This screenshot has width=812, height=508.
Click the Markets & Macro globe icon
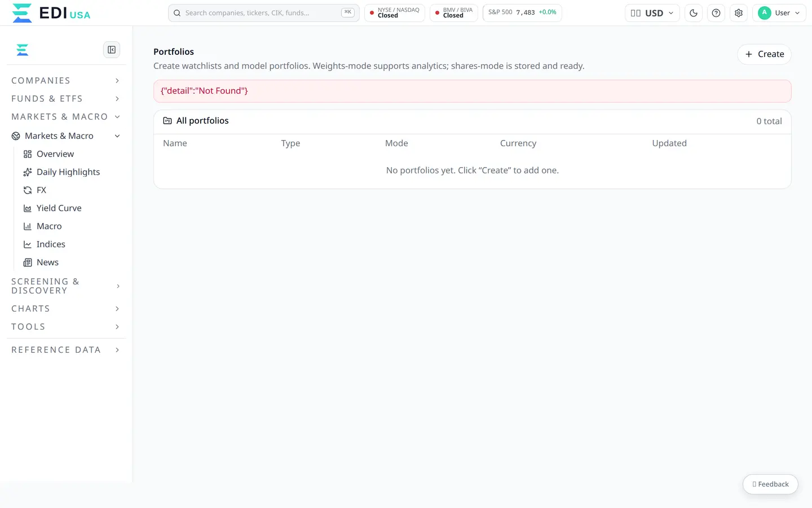16,136
